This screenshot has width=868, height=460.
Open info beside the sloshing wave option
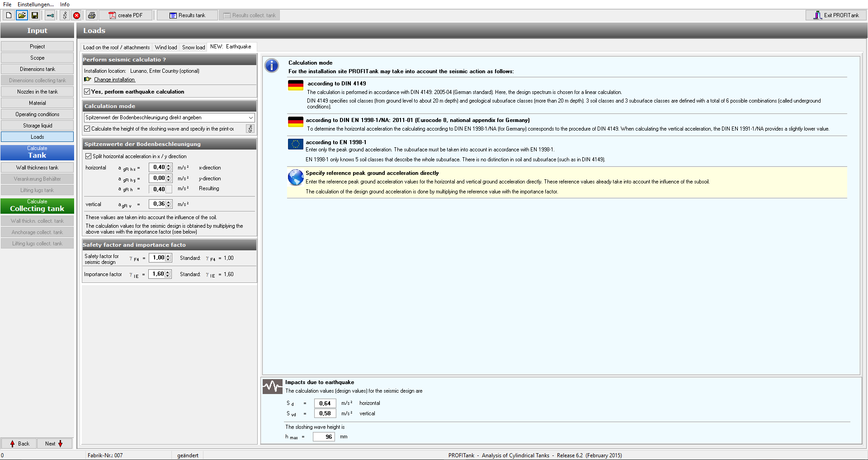(x=250, y=129)
